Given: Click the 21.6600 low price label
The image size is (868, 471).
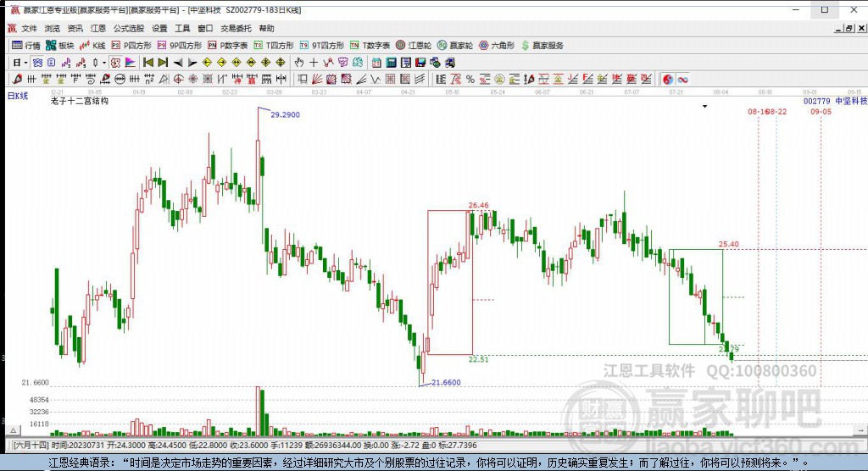Looking at the screenshot, I should point(446,382).
